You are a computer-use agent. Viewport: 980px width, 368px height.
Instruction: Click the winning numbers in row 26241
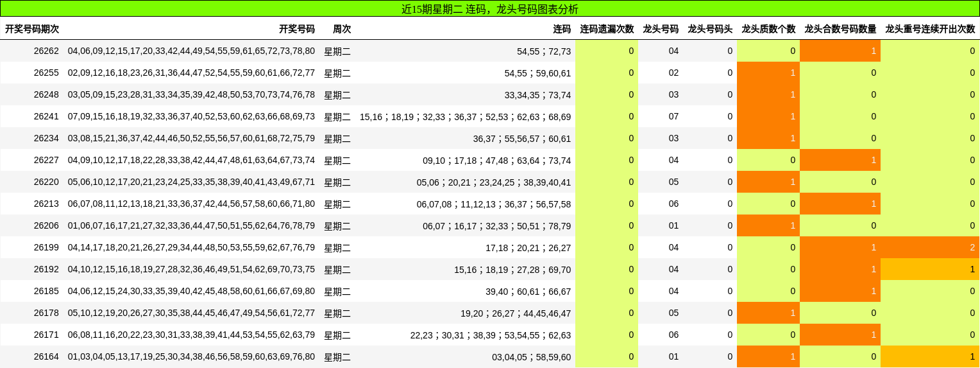click(191, 116)
